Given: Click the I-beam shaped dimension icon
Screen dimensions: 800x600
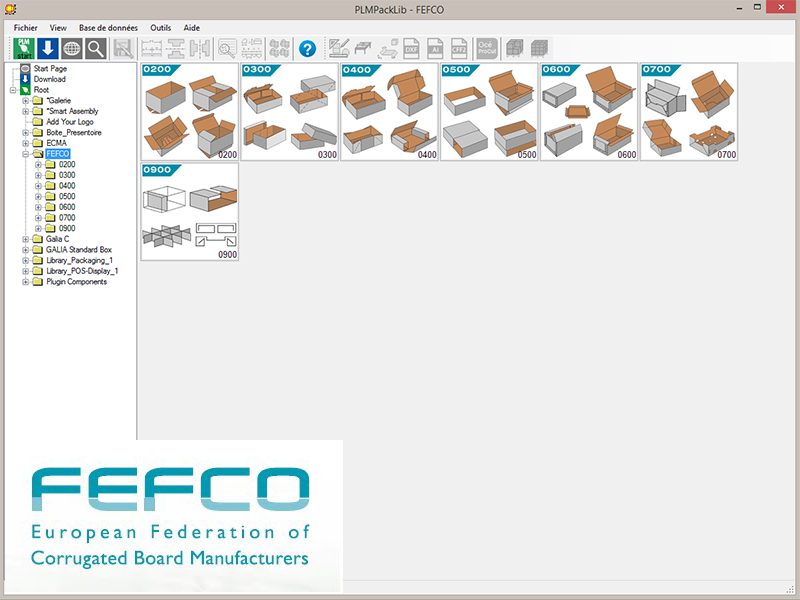Looking at the screenshot, I should [176, 48].
